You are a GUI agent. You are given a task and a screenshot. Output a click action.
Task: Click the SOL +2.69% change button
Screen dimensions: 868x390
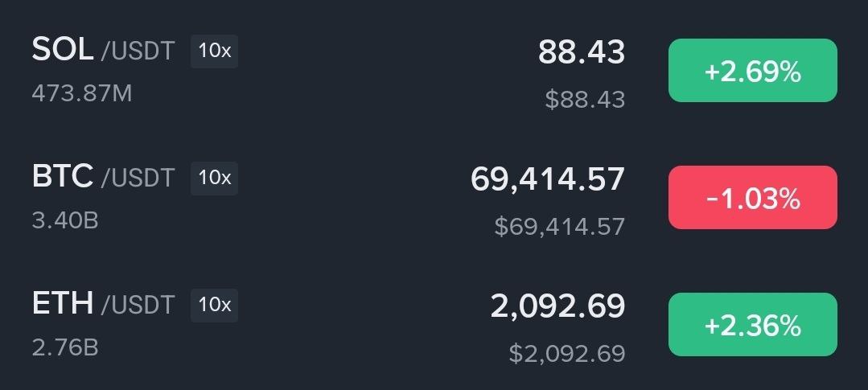coord(752,71)
